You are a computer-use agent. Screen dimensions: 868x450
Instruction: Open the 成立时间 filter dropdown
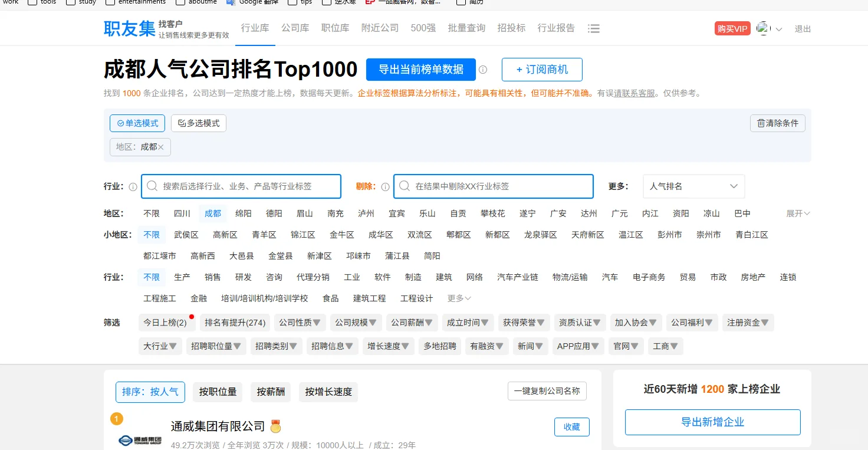tap(468, 323)
